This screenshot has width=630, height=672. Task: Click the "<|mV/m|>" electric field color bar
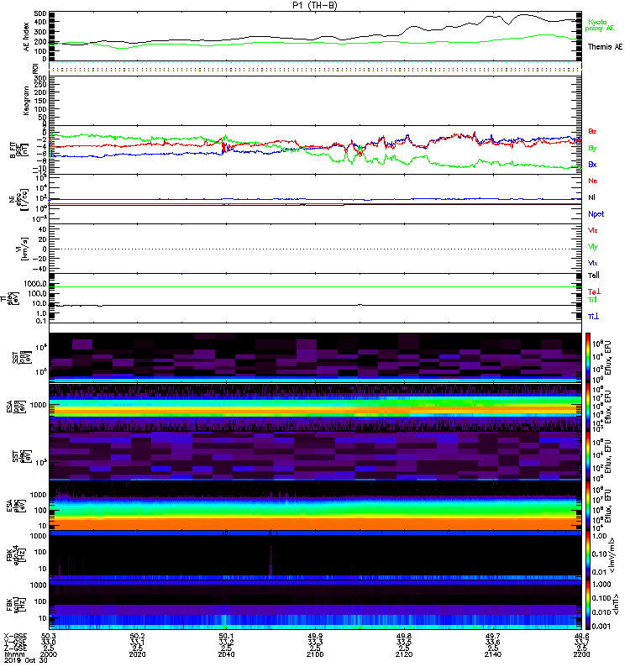(587, 555)
